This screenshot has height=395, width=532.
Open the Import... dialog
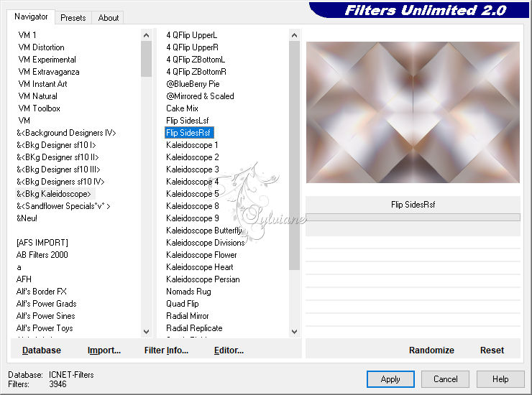104,350
